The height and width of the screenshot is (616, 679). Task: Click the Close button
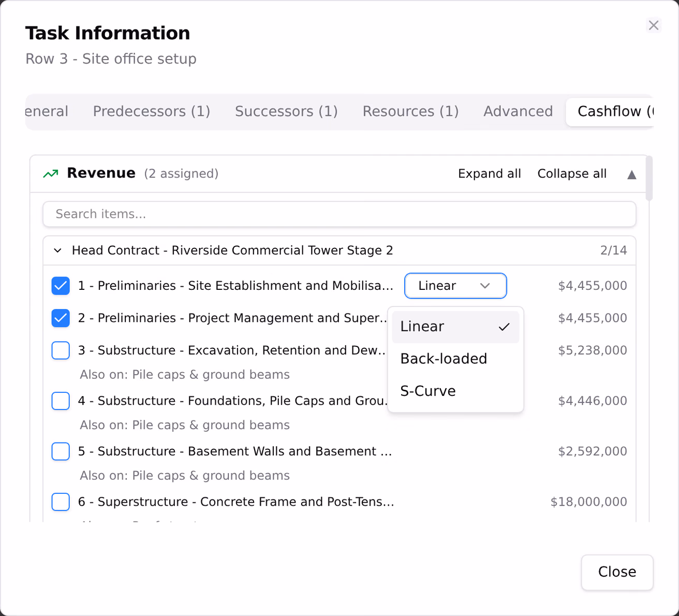pos(617,572)
